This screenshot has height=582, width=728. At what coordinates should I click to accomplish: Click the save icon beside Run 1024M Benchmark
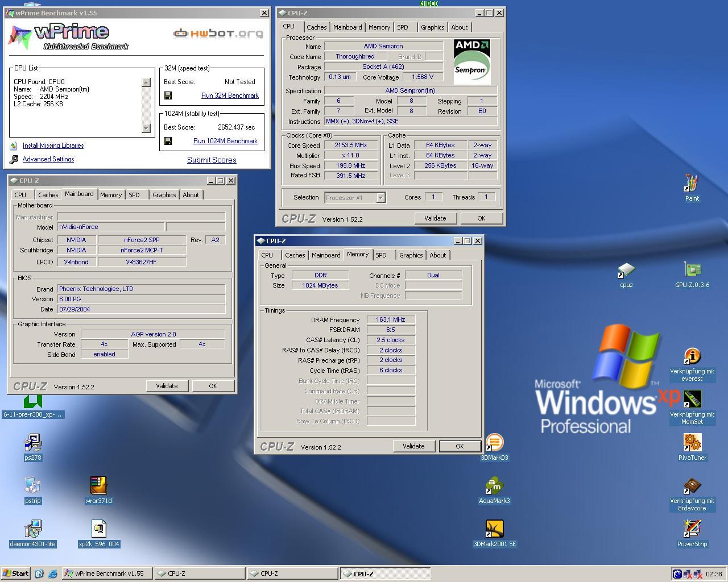coord(168,141)
